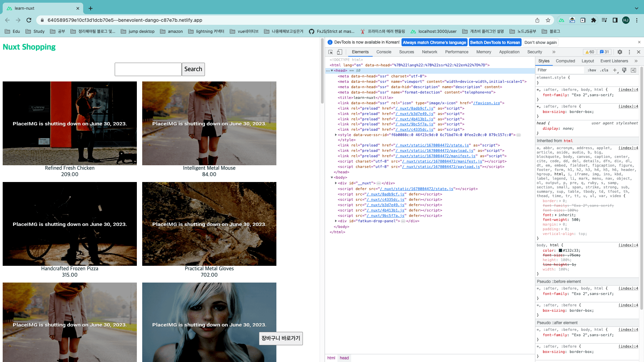Click Always match Chrome's language button

(434, 42)
